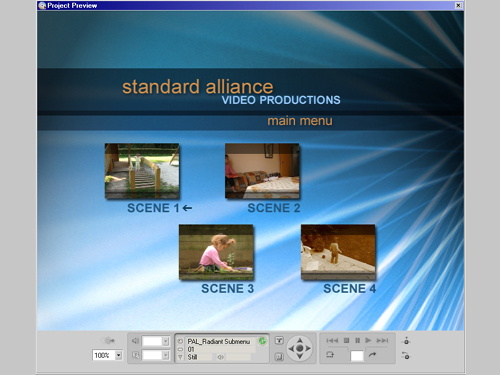Click the pause playback button

[x=357, y=340]
